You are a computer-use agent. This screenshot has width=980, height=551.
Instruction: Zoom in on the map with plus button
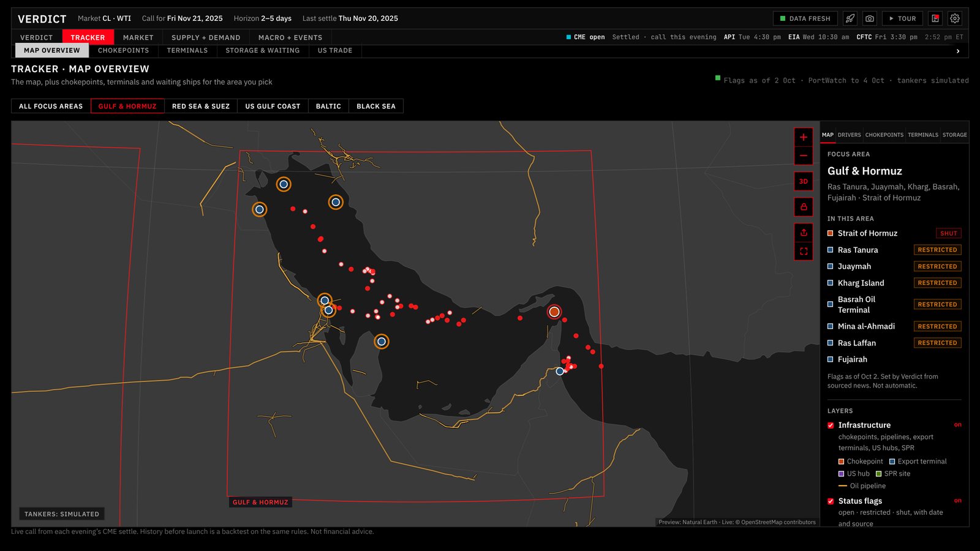click(x=804, y=137)
